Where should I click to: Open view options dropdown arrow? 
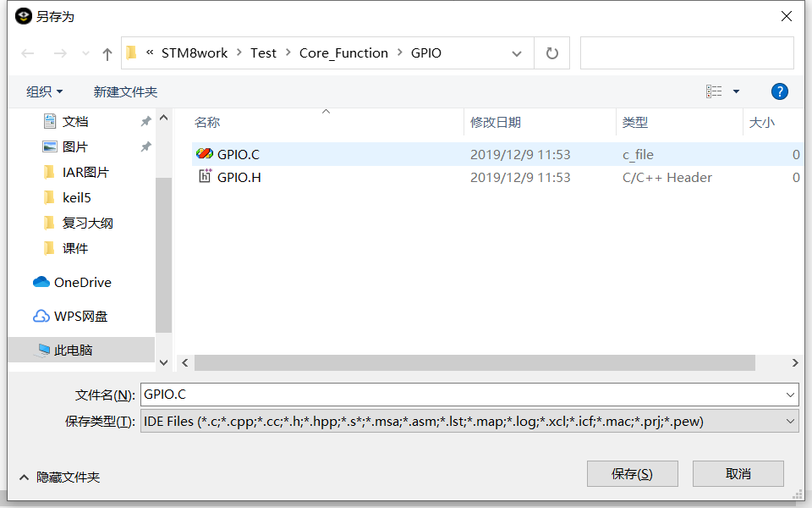pos(736,91)
